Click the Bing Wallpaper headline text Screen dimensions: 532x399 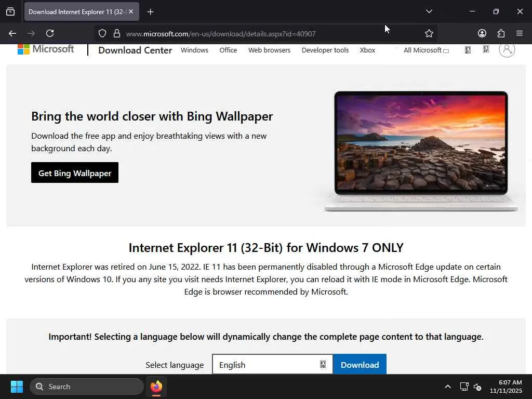tap(152, 116)
